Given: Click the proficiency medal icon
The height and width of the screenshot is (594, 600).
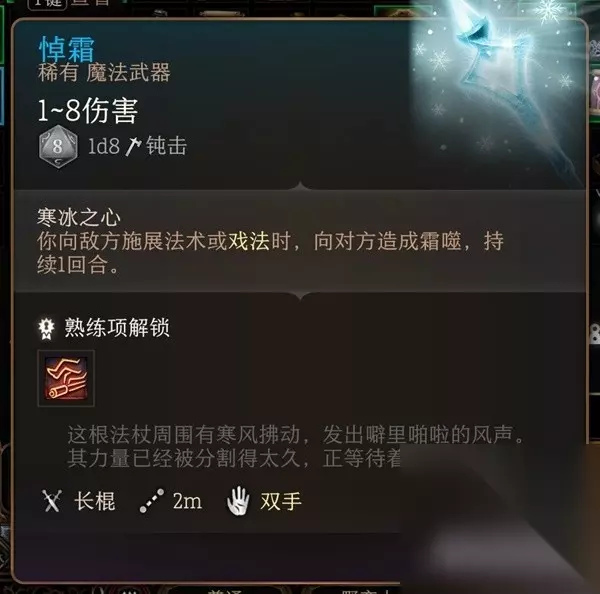Looking at the screenshot, I should pyautogui.click(x=47, y=329).
